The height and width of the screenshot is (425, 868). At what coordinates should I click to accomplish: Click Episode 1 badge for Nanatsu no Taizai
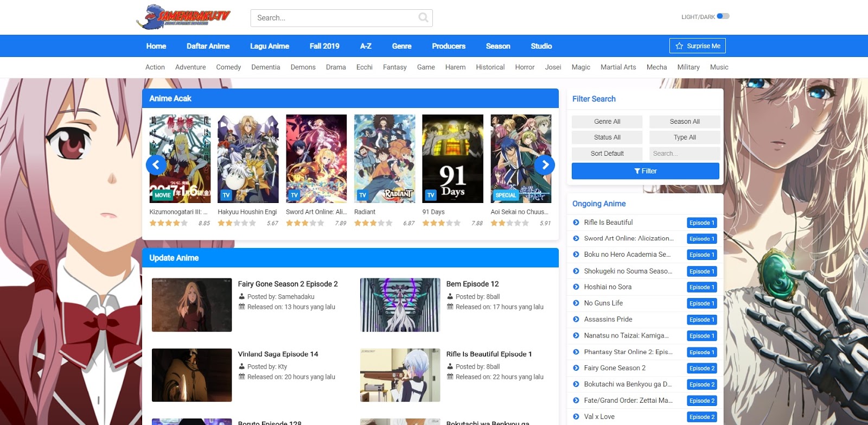coord(702,336)
